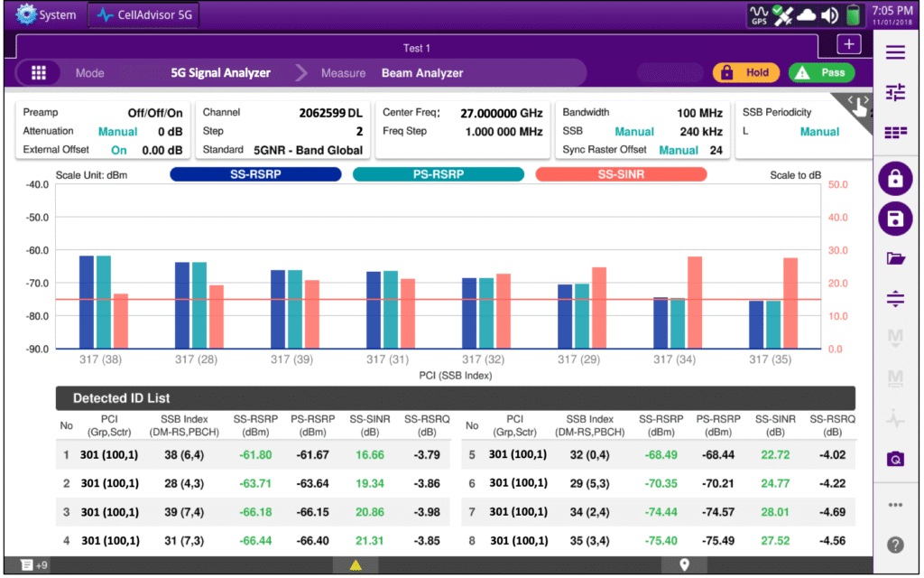Open the hamburger menu in the right sidebar
Viewport: 924px width, 578px height.
pyautogui.click(x=895, y=53)
